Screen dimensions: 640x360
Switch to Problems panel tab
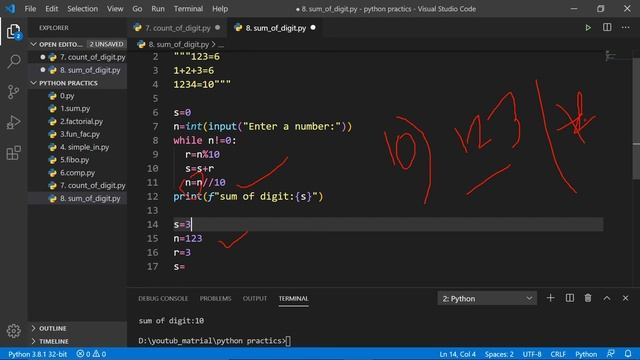pyautogui.click(x=215, y=298)
